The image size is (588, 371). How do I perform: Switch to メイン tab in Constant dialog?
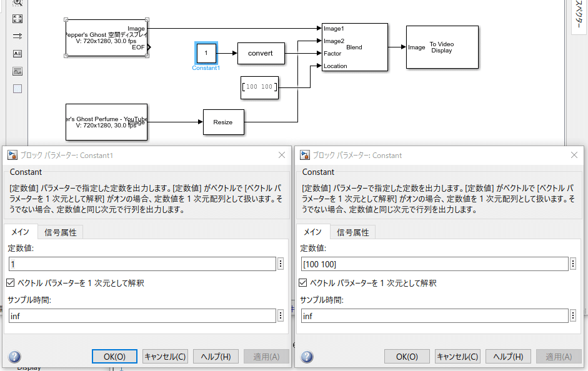[x=313, y=232]
